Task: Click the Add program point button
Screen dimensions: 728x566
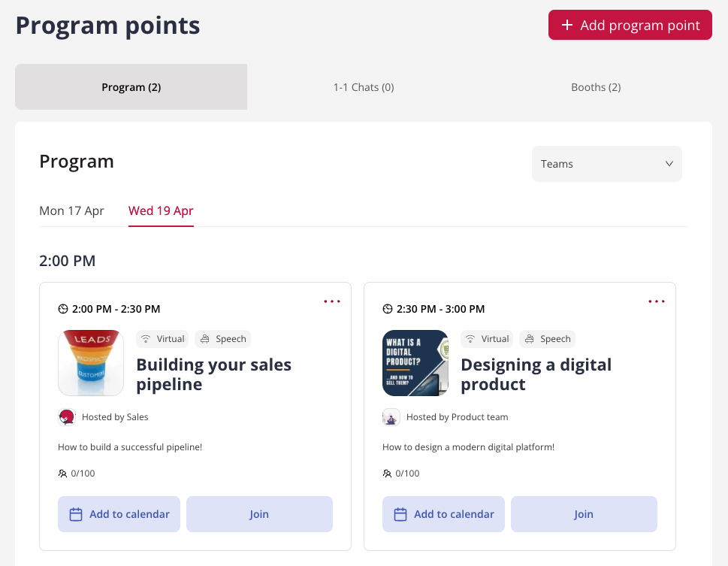Action: (x=630, y=25)
